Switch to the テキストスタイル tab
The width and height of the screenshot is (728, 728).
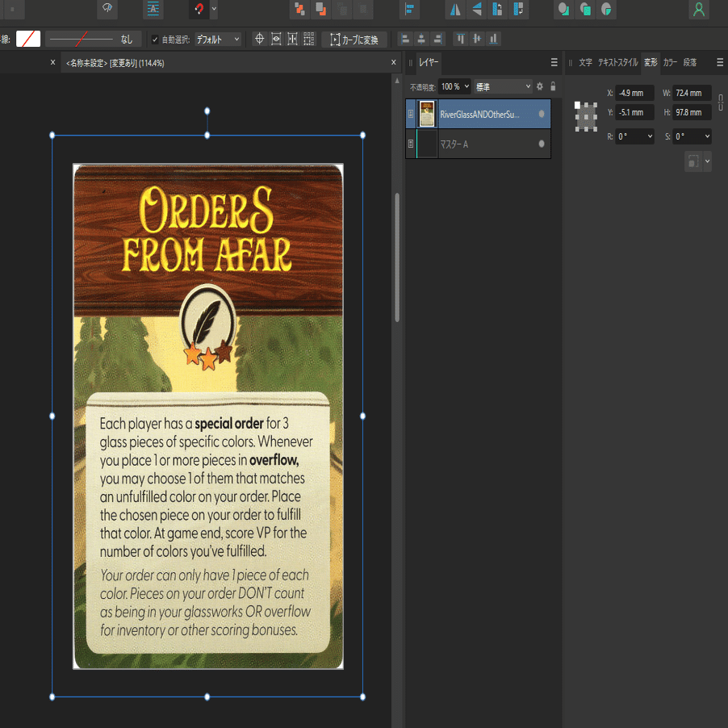click(617, 62)
